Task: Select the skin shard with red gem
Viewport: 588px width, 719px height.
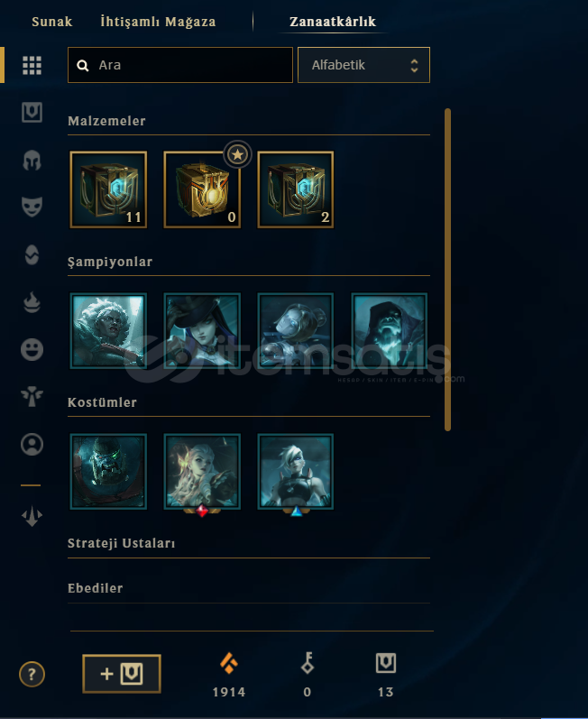Action: [x=202, y=472]
